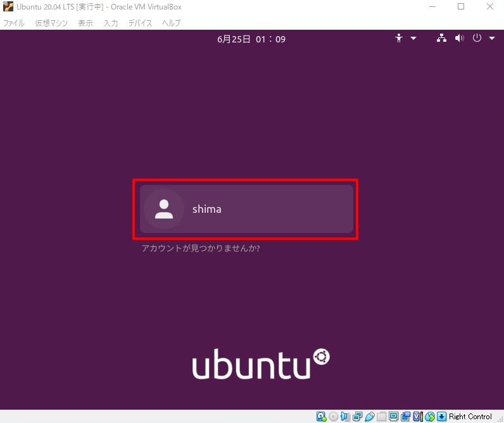
Task: Click the 'アカウントが見つかりませんか?' link
Action: coord(201,248)
